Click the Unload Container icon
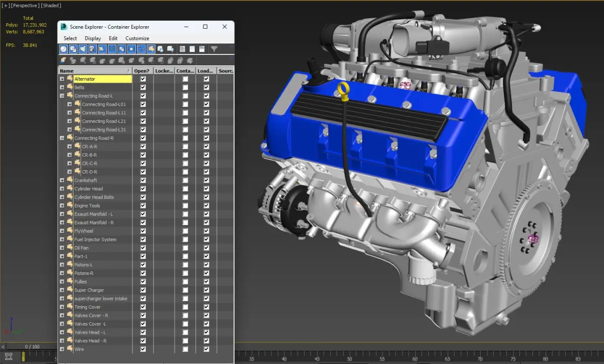This screenshot has height=364, width=604. 112,60
